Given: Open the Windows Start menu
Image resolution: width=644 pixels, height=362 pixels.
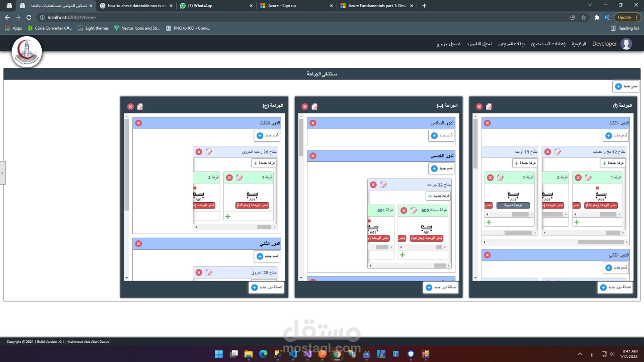Looking at the screenshot, I should click(219, 354).
